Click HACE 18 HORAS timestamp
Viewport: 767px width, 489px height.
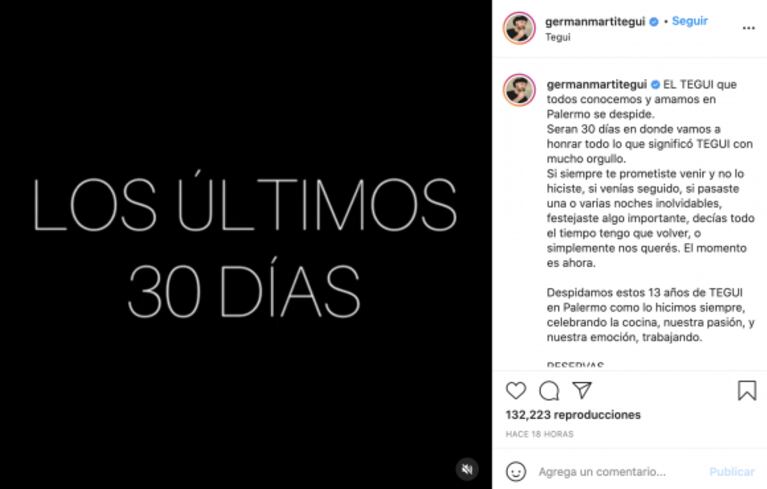tap(539, 434)
